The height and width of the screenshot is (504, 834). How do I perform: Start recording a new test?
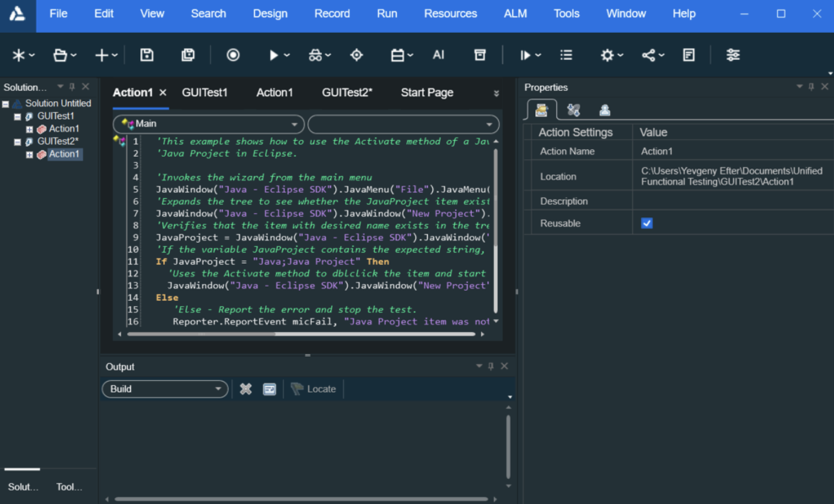[x=233, y=55]
